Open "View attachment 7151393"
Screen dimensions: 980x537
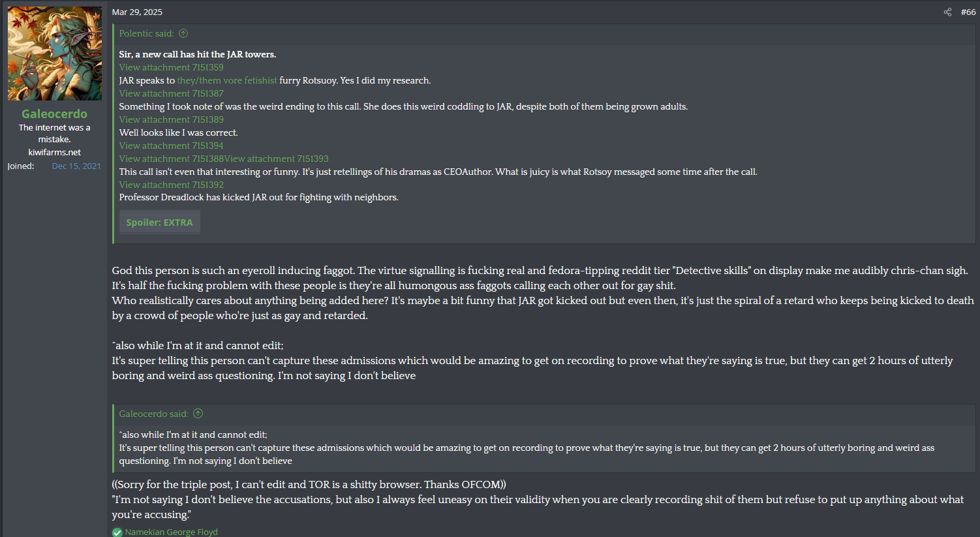pyautogui.click(x=277, y=159)
